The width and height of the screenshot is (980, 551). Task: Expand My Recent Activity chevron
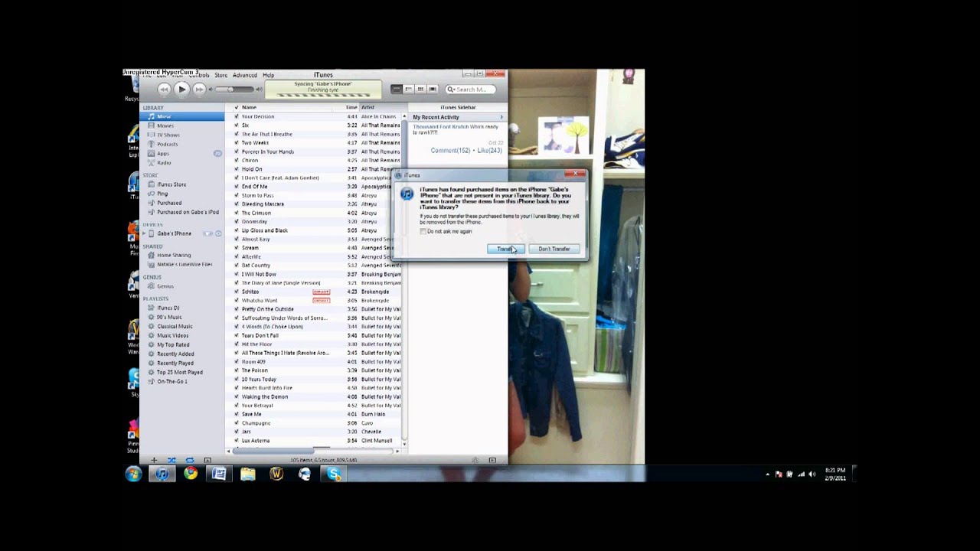[x=501, y=117]
